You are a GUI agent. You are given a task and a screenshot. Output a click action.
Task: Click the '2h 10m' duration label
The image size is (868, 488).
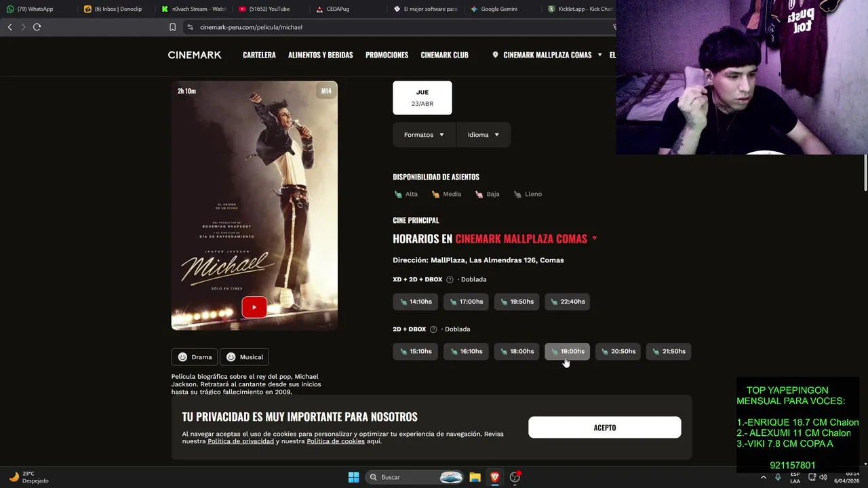(x=186, y=91)
